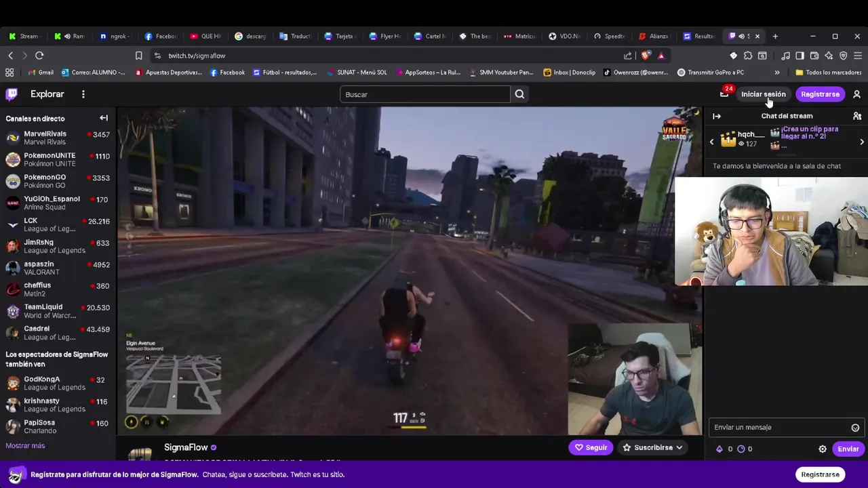Screen dimensions: 868x488
Task: Switch to the Speedtest browser tab
Action: click(x=610, y=36)
